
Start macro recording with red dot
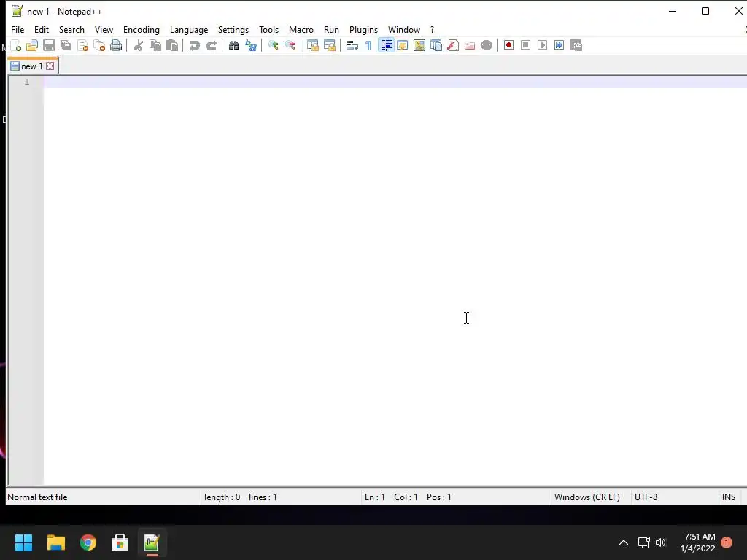pos(508,45)
